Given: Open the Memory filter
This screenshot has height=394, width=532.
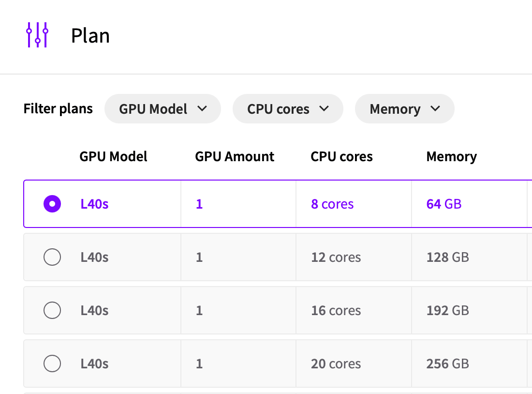Looking at the screenshot, I should 404,109.
